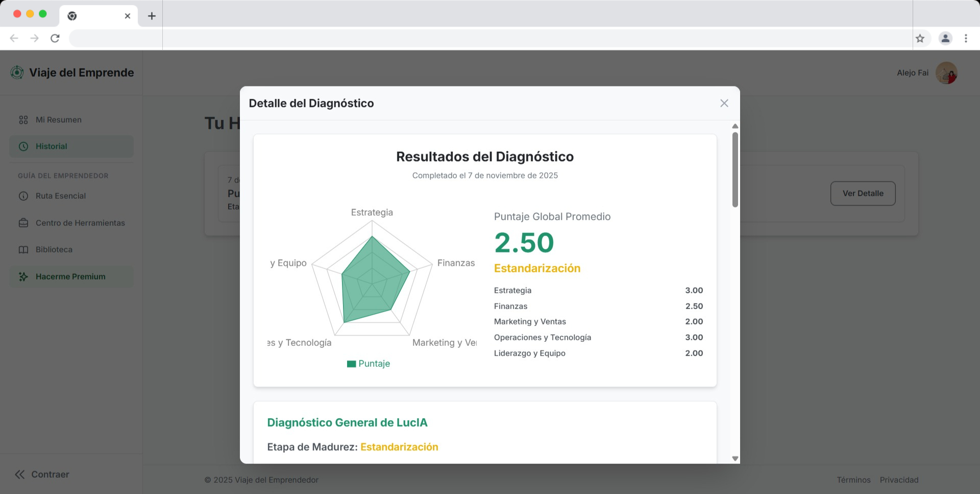Click the Ruta Esencial info icon
Image resolution: width=980 pixels, height=494 pixels.
[23, 196]
